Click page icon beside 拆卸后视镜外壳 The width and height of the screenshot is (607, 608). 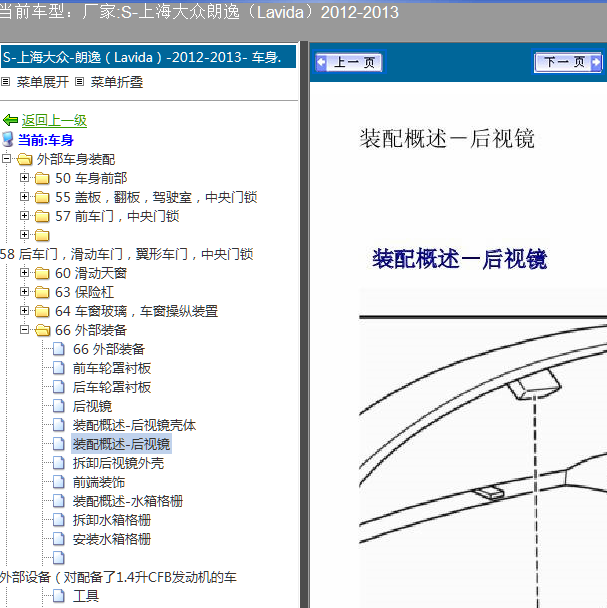point(59,463)
